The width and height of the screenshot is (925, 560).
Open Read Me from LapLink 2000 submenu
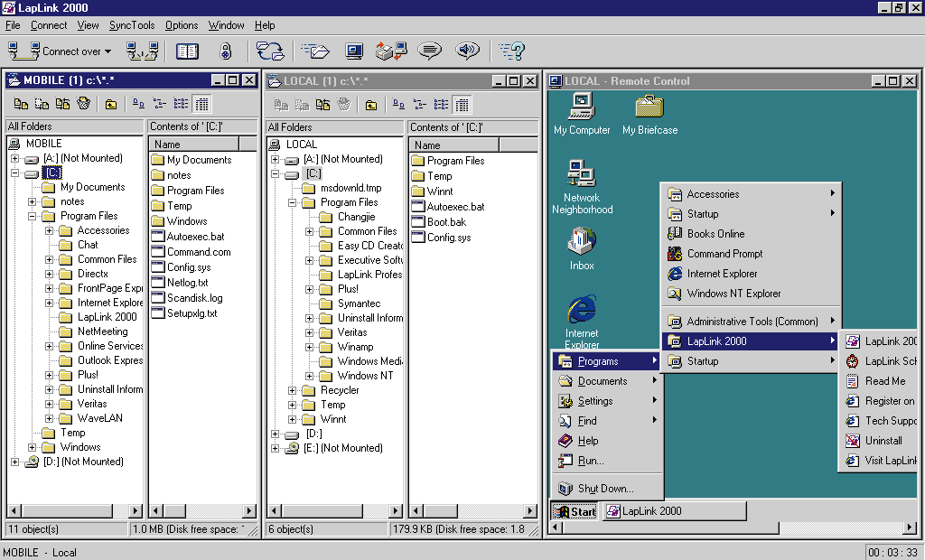(x=878, y=381)
